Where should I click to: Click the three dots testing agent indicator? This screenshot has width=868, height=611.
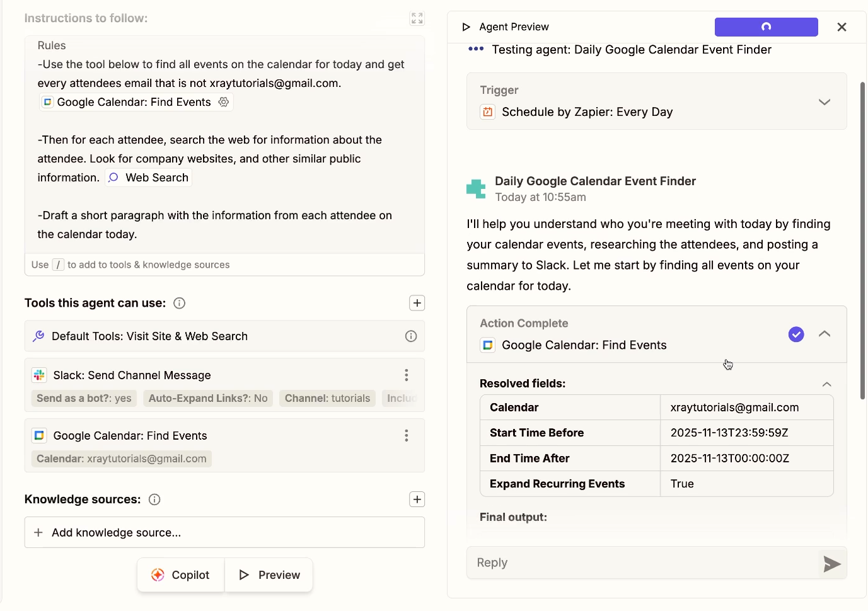(476, 49)
